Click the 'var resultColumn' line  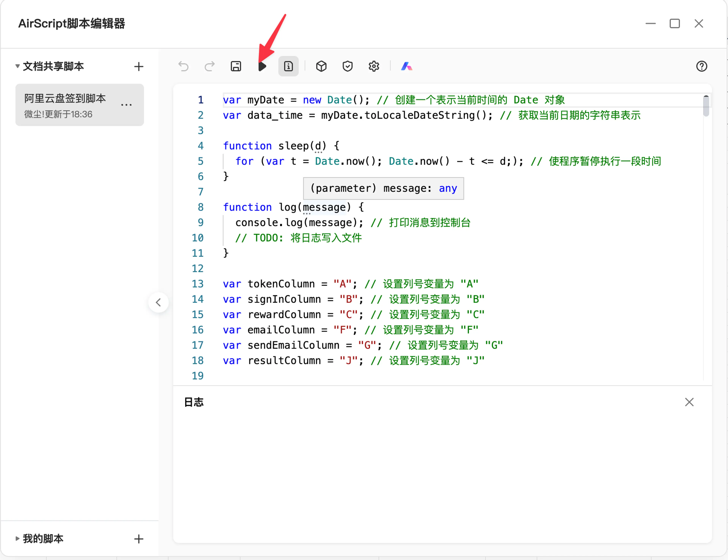click(x=354, y=361)
